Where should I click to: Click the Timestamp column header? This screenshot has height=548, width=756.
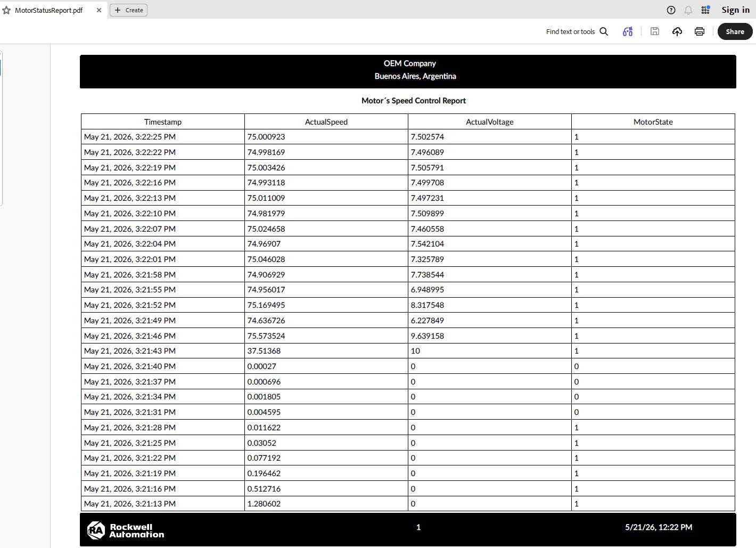click(x=163, y=122)
